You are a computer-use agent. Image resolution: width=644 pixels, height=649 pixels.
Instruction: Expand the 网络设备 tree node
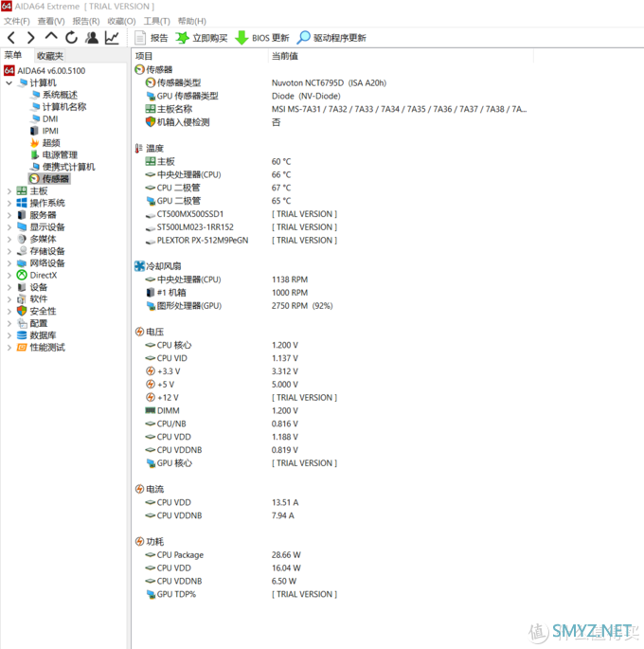click(x=9, y=263)
